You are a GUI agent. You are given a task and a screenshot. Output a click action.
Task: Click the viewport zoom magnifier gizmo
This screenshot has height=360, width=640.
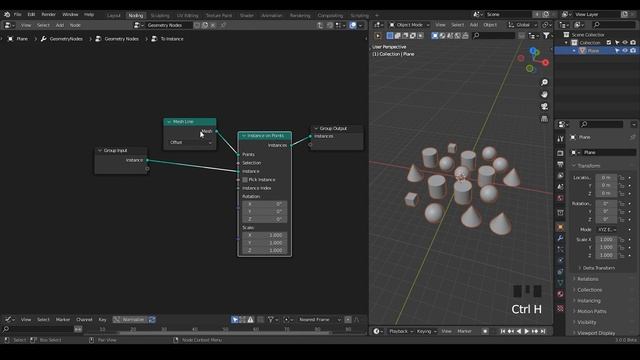544,82
